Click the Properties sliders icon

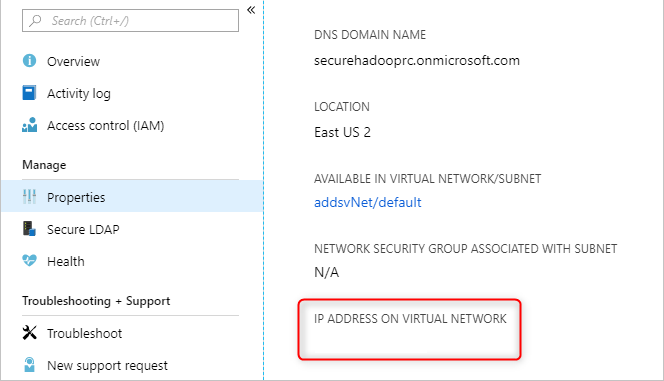(29, 196)
